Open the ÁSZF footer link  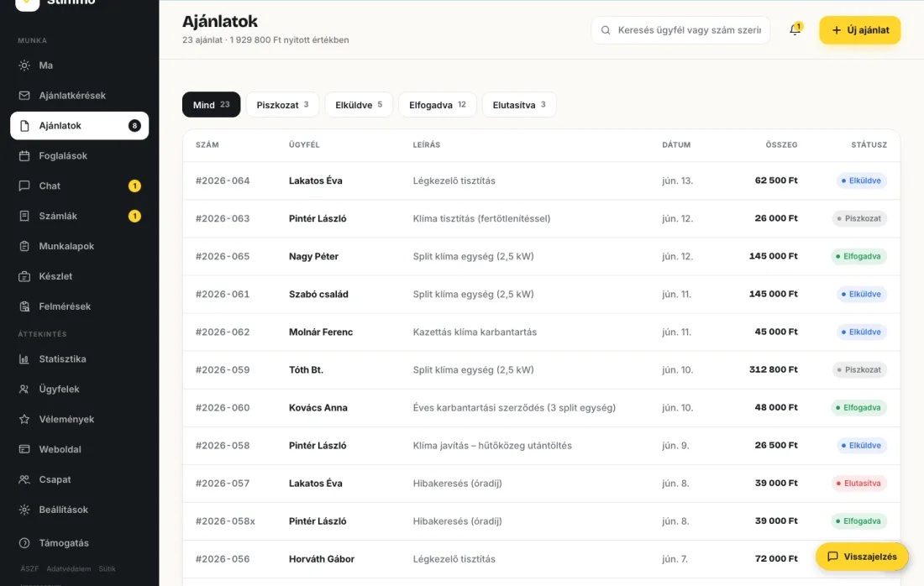click(29, 569)
